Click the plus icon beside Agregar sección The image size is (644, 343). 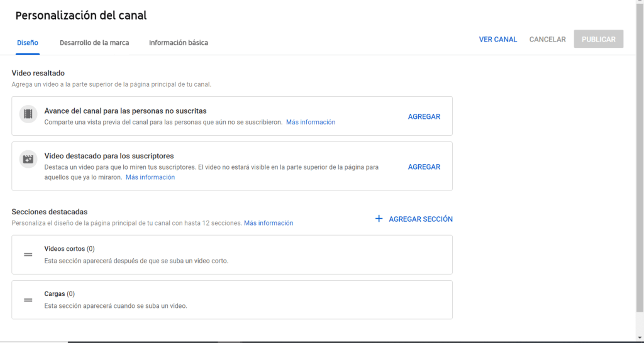[x=379, y=219]
